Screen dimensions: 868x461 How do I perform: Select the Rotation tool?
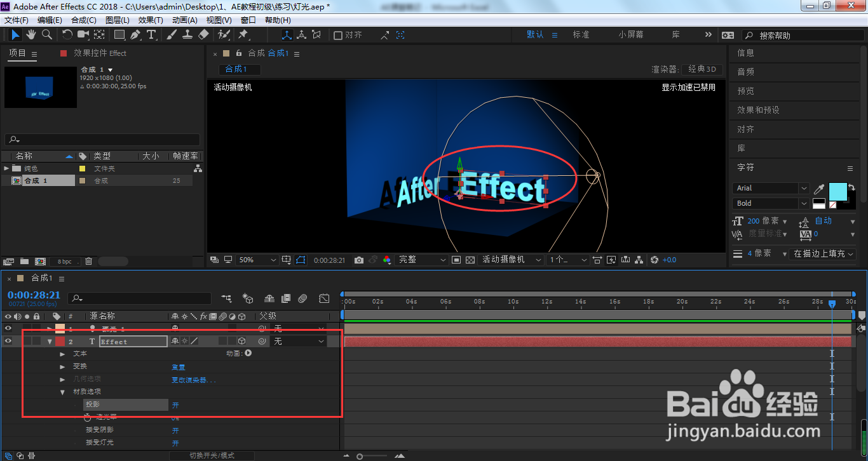coord(67,34)
